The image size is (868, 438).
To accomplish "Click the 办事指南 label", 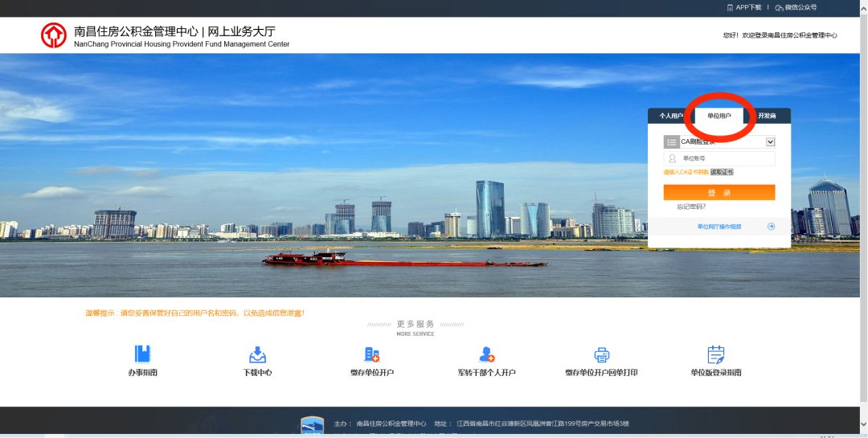I will pyautogui.click(x=143, y=373).
